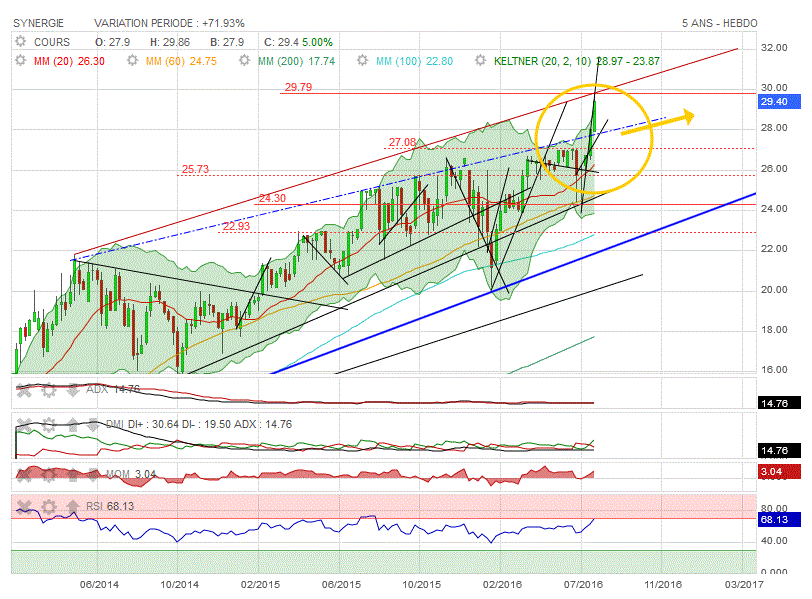Open the MM (60) settings gear
Image resolution: width=812 pixels, height=599 pixels.
coord(133,61)
